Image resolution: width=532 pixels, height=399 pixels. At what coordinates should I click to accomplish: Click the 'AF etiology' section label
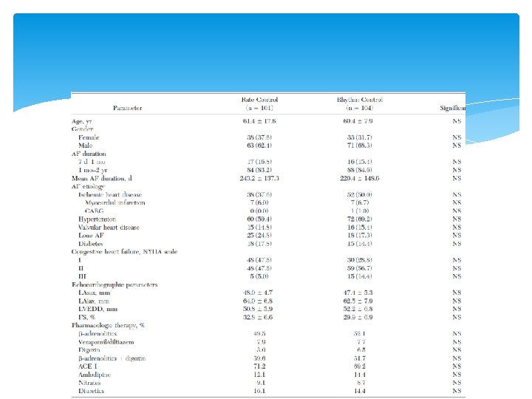tap(88, 186)
